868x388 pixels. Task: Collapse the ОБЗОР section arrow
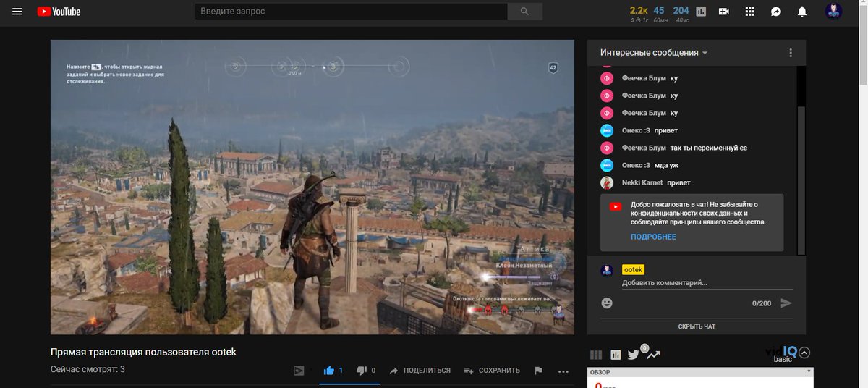coord(809,372)
